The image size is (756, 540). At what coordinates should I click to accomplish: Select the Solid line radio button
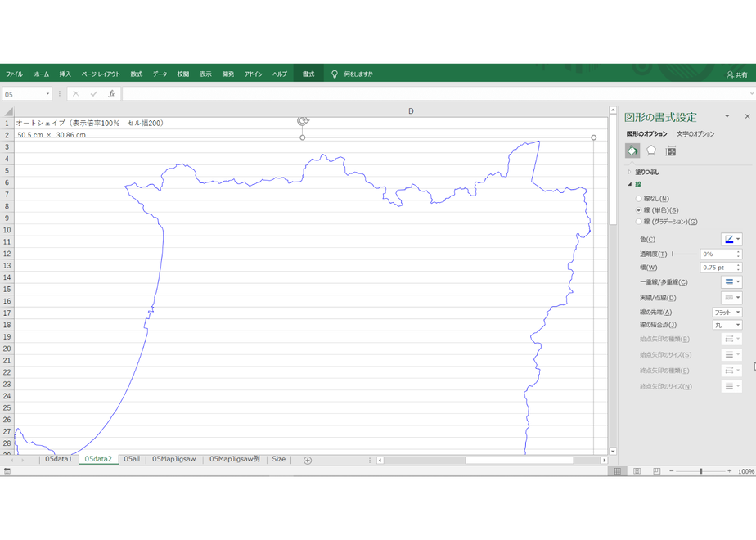tap(638, 210)
